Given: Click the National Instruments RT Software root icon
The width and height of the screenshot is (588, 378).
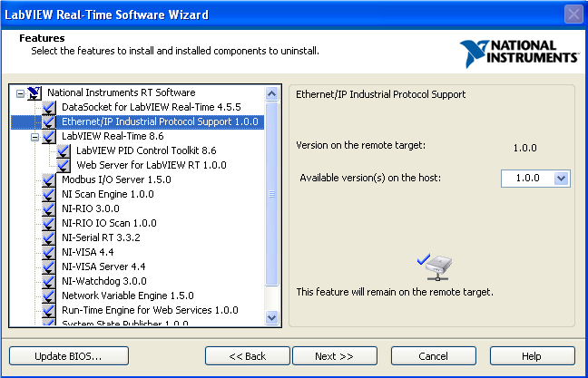Looking at the screenshot, I should (x=34, y=92).
